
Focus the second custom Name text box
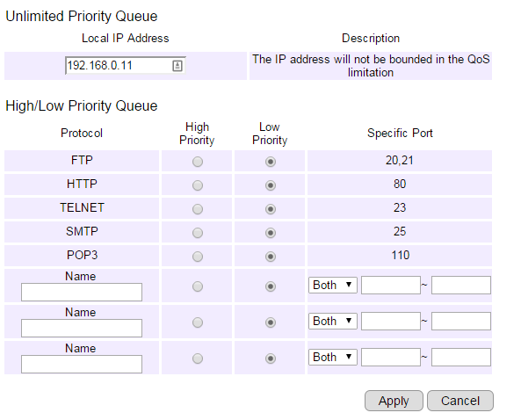click(x=82, y=328)
